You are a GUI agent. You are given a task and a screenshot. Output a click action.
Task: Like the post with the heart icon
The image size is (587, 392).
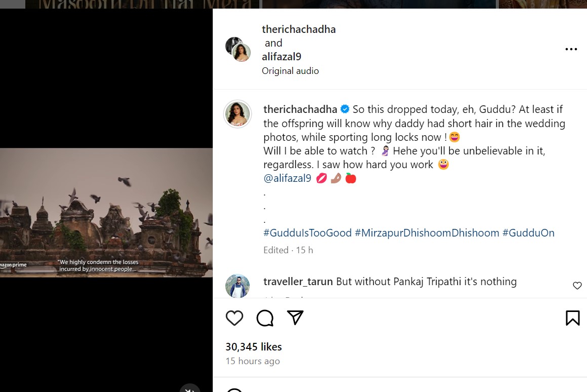coord(234,318)
